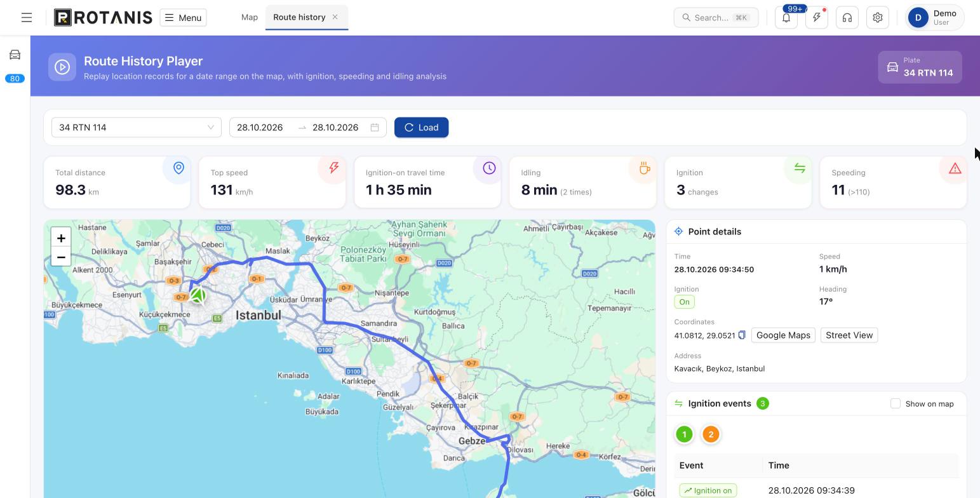Click the Route History Player play icon
Viewport: 980px width, 498px height.
(62, 67)
